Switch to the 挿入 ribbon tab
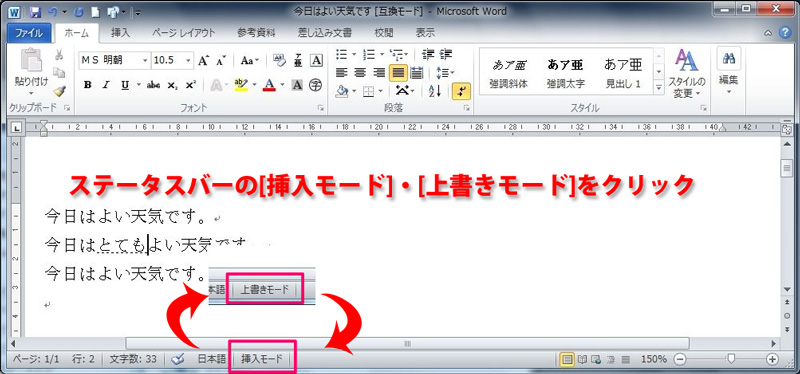This screenshot has height=374, width=800. 121,33
